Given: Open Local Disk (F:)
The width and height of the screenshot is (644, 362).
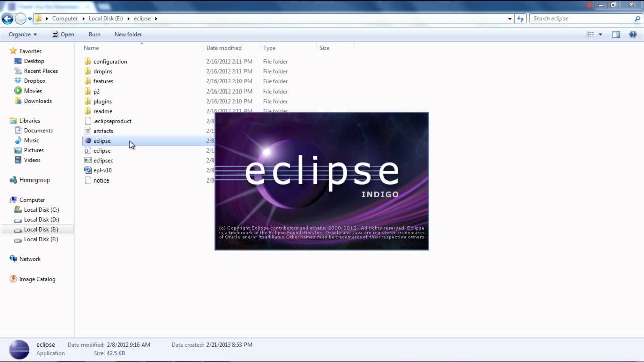Looking at the screenshot, I should coord(41,239).
